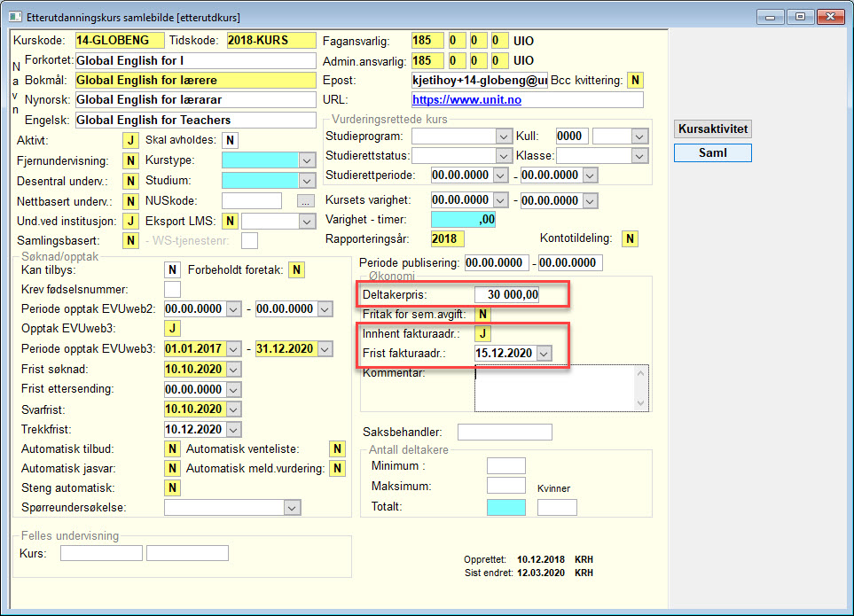Toggle the Steng automatisk N field
This screenshot has width=854, height=616.
[172, 488]
